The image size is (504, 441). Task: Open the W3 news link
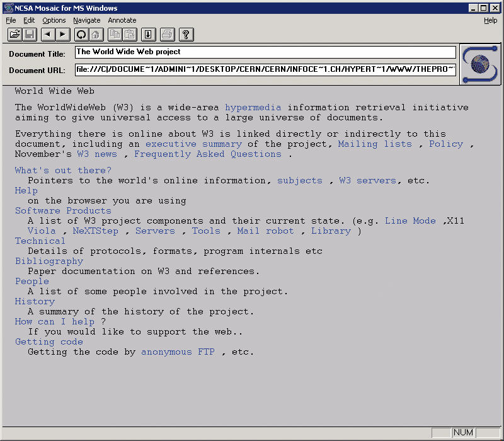point(97,154)
